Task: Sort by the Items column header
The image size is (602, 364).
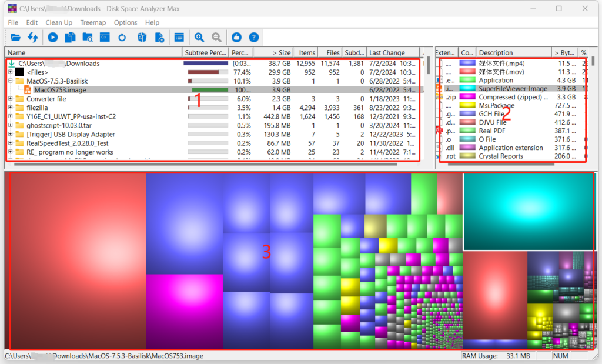Action: pyautogui.click(x=306, y=52)
